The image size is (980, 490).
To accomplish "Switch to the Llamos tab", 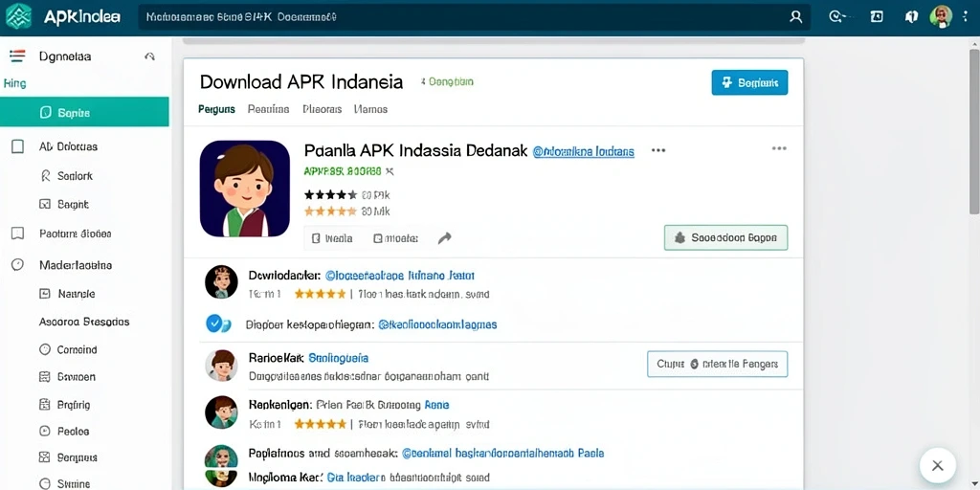I will 370,109.
